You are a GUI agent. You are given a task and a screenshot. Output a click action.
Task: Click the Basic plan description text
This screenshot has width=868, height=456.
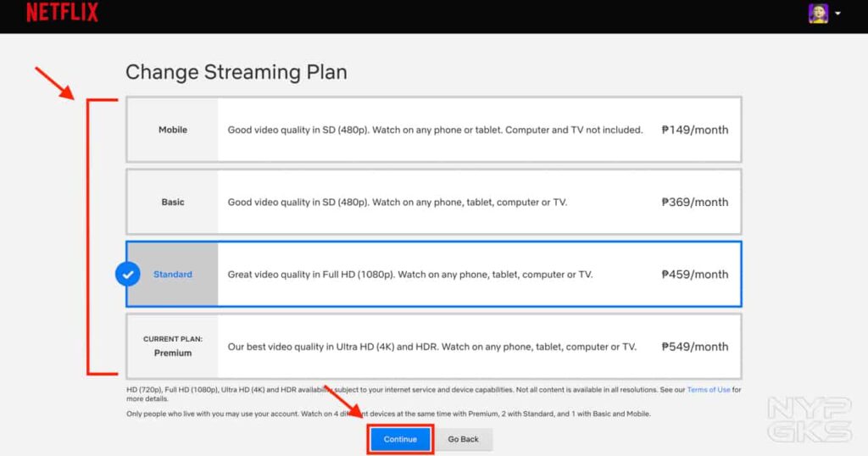[x=398, y=203]
